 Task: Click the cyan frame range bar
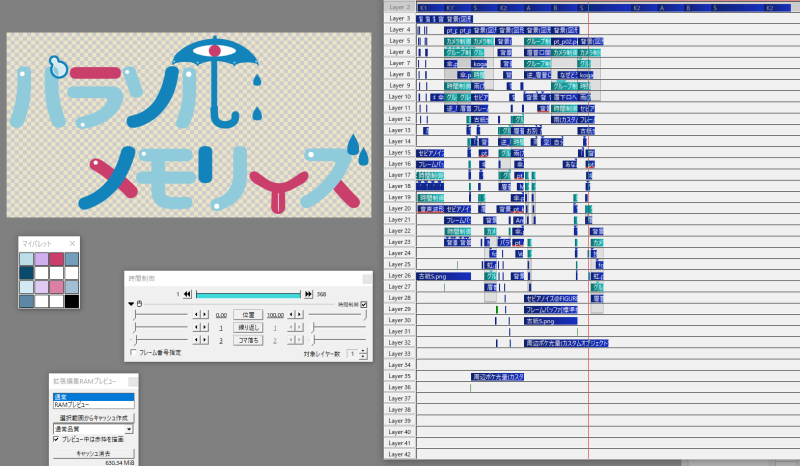[x=248, y=295]
